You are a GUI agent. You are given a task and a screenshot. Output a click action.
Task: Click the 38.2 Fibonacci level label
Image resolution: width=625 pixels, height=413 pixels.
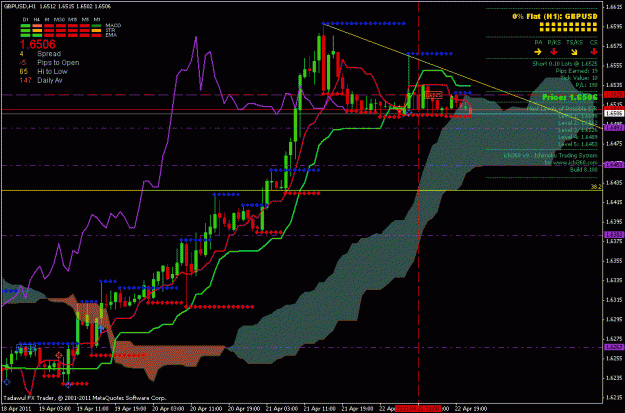coord(596,187)
